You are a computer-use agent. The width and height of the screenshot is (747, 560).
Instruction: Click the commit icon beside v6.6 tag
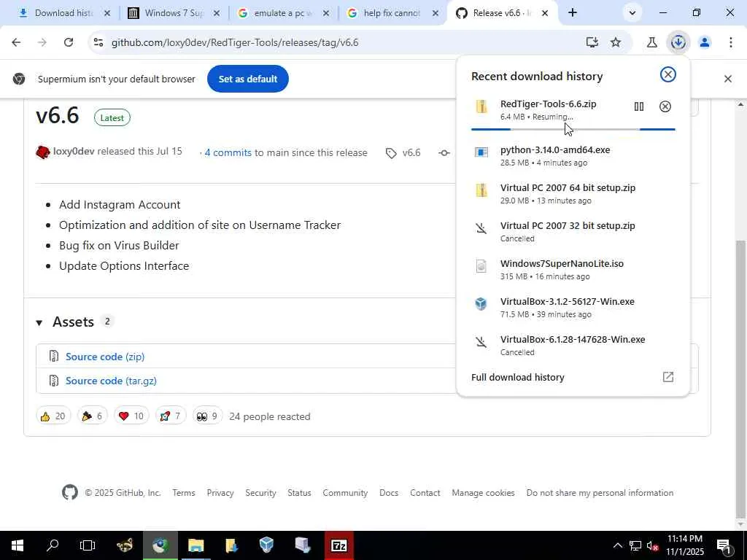[444, 153]
